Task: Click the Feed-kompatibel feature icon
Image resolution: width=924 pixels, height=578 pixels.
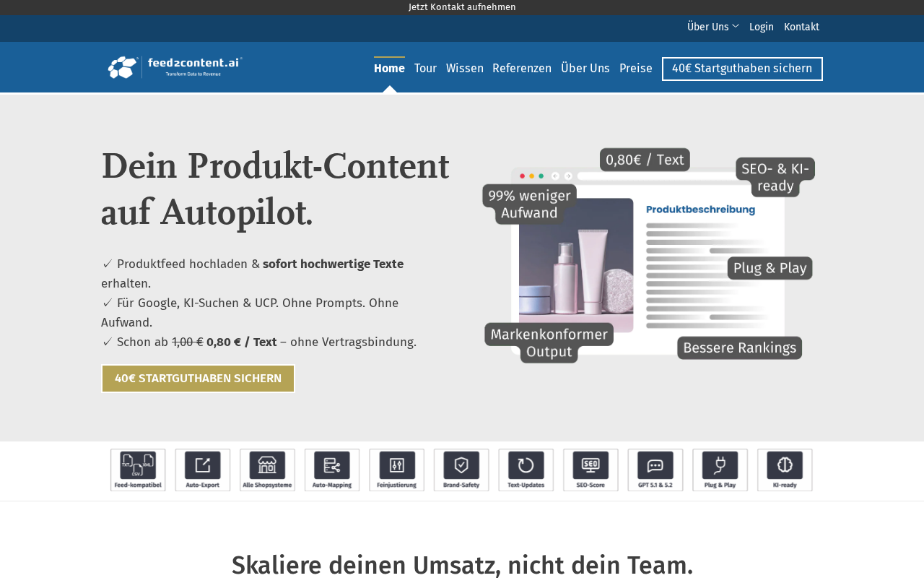Action: click(138, 470)
